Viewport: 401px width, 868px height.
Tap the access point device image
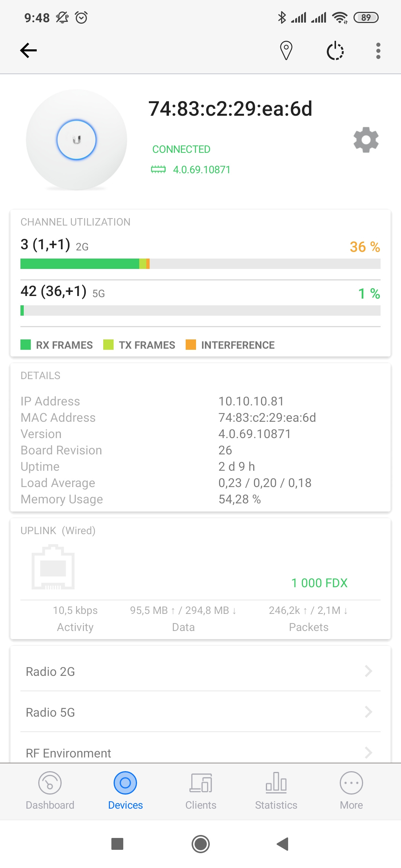point(76,140)
